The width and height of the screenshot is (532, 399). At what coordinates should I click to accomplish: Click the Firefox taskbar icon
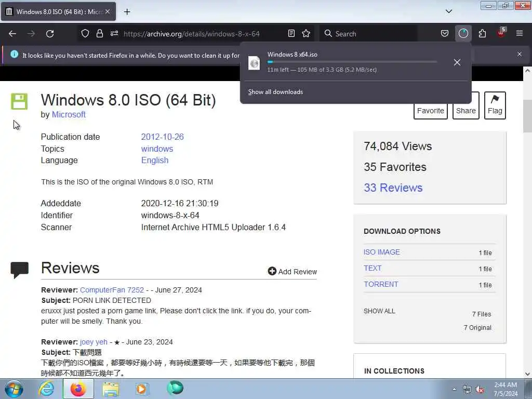(x=78, y=389)
